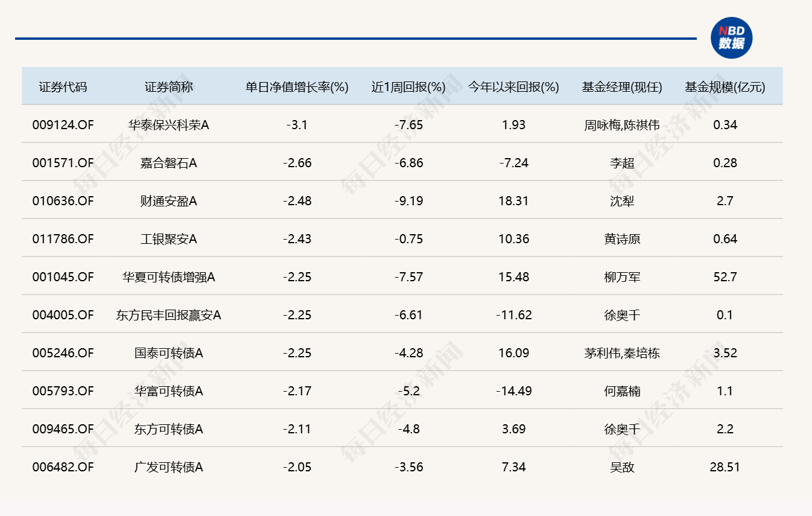The height and width of the screenshot is (516, 812).
Task: Click the 单日净值增长率(%) column header
Action: (297, 87)
